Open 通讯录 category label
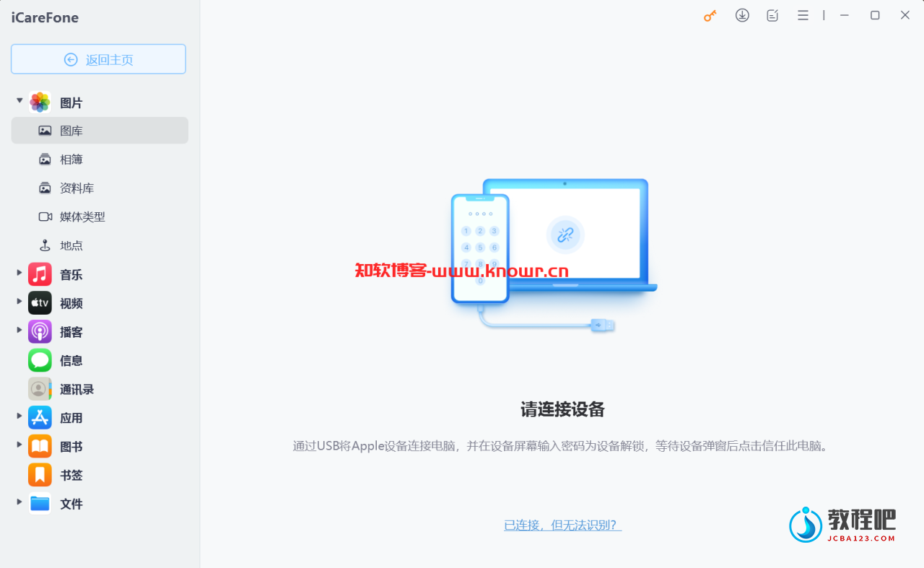The width and height of the screenshot is (924, 568). click(77, 390)
